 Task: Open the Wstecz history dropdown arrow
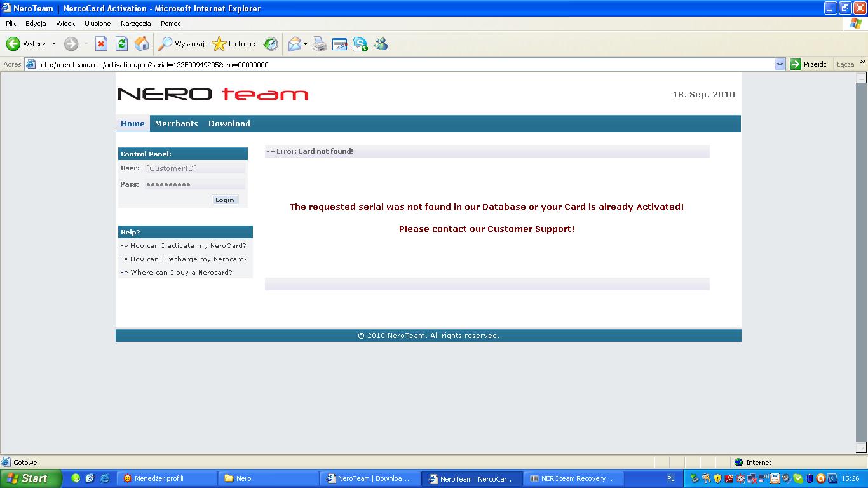pyautogui.click(x=53, y=44)
